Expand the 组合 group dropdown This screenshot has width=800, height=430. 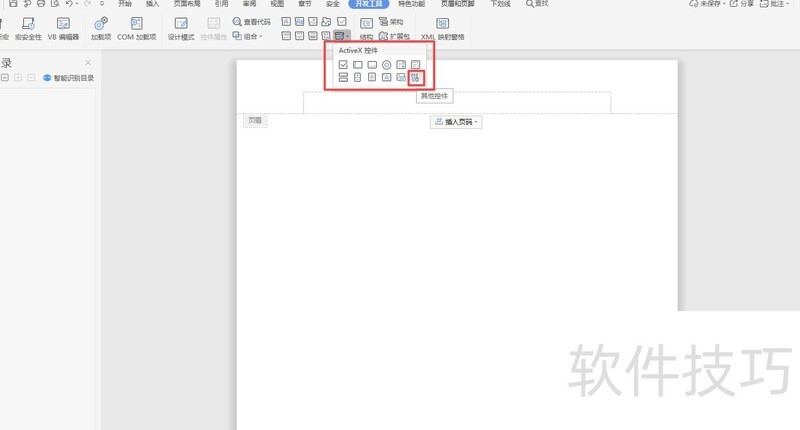[247, 36]
